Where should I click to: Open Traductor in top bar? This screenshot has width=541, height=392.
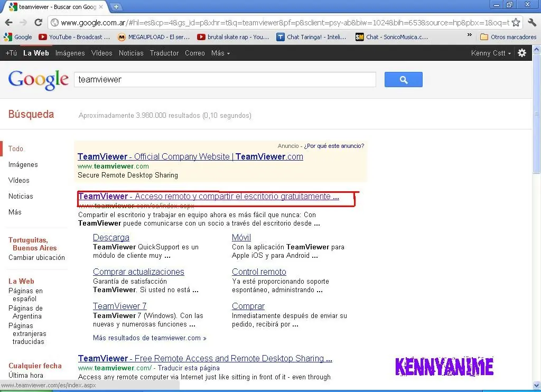[x=164, y=53]
